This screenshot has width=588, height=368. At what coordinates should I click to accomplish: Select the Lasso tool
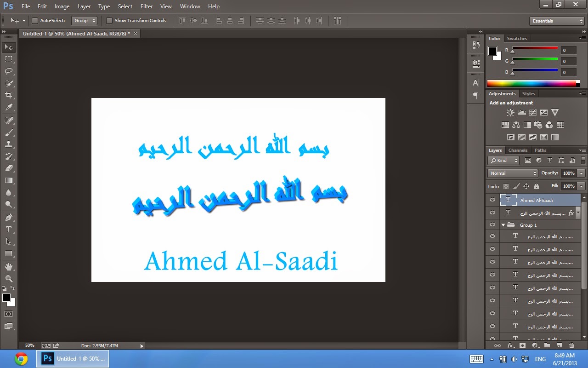tap(9, 71)
